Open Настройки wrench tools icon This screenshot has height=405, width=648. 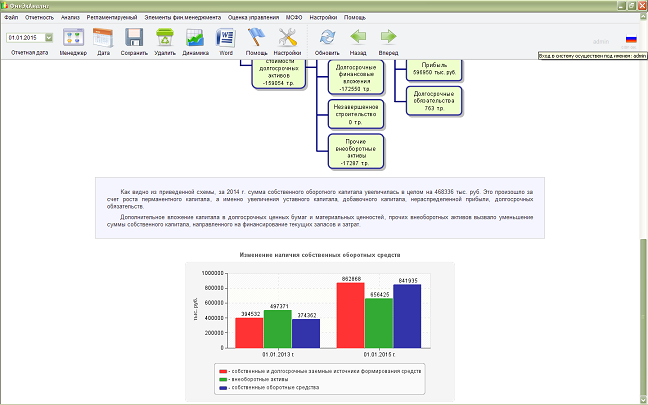coord(287,38)
